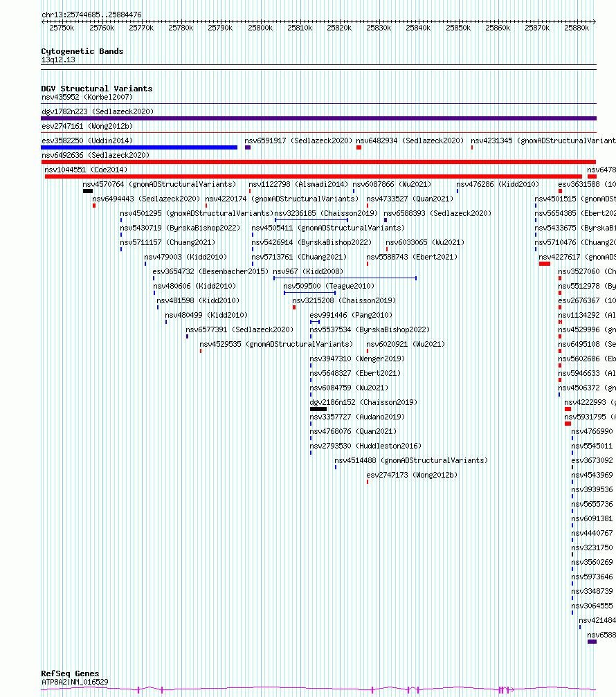Open variant nsv1122798 (Alsmadi2014)
The width and height of the screenshot is (616, 697).
coord(298,184)
